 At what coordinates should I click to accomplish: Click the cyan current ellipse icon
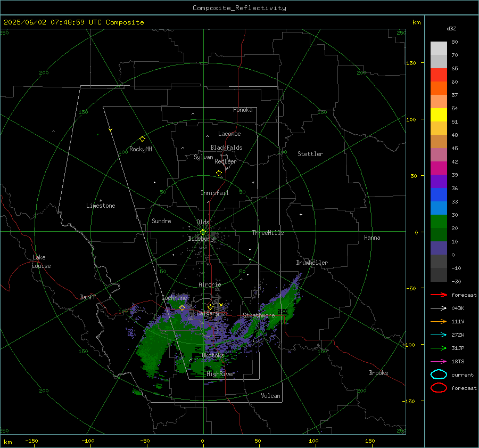439,374
